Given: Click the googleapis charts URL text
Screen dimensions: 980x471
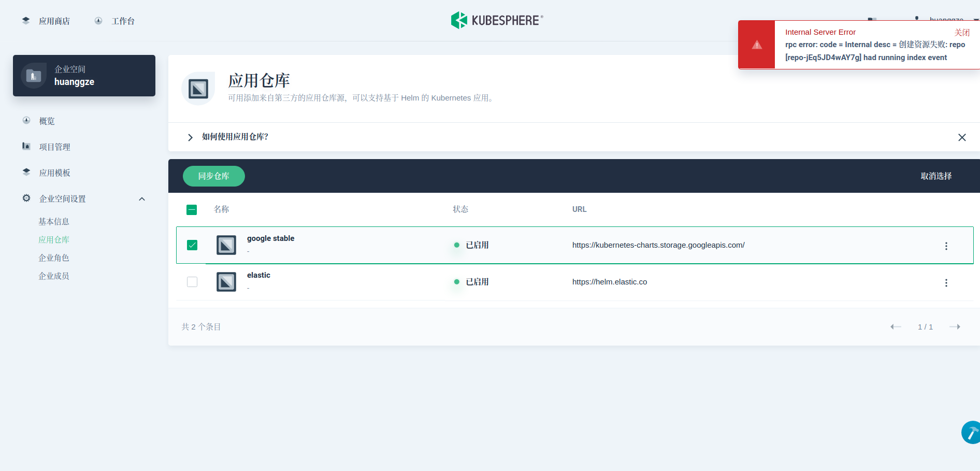Looking at the screenshot, I should point(658,245).
